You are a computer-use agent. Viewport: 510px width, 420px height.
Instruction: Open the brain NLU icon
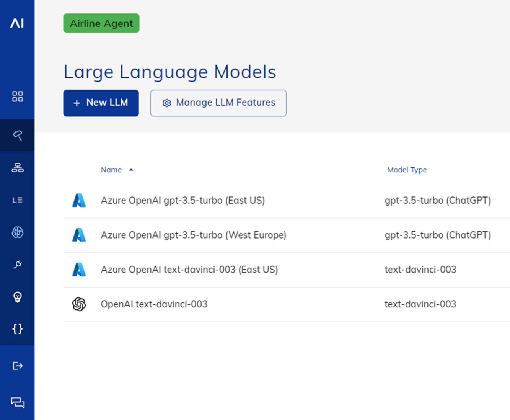tap(17, 232)
